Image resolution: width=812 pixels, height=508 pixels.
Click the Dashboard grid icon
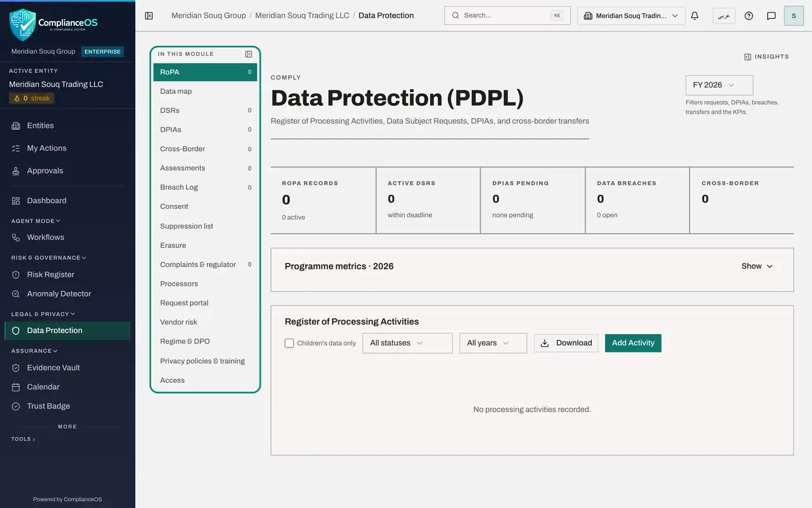pyautogui.click(x=16, y=201)
